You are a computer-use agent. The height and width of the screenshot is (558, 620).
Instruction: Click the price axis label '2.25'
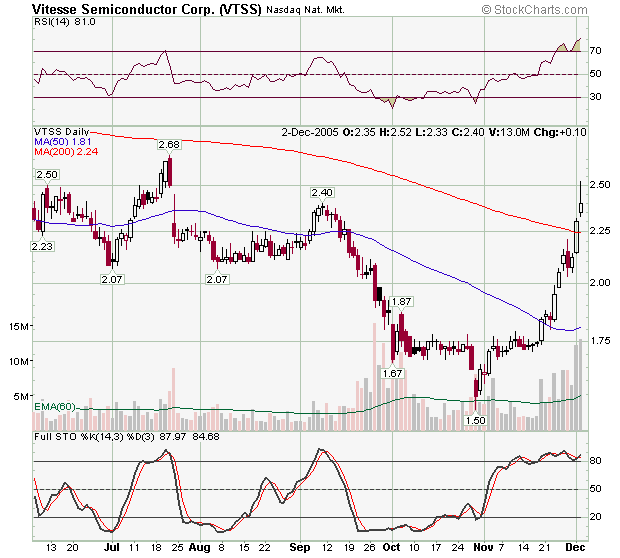pyautogui.click(x=600, y=231)
